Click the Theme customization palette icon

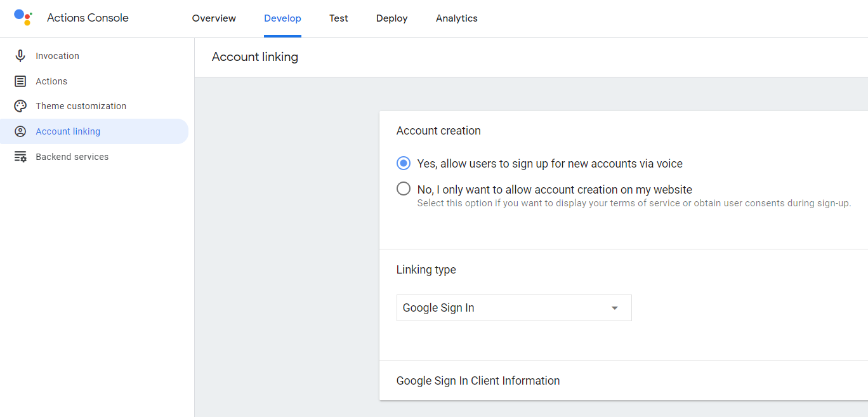point(20,106)
